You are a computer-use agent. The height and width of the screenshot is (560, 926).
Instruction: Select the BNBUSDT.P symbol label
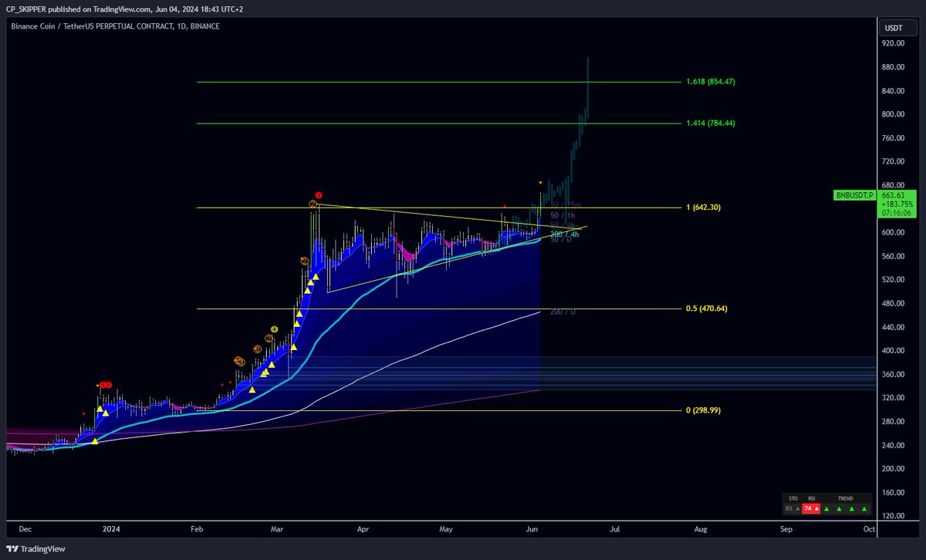point(855,196)
